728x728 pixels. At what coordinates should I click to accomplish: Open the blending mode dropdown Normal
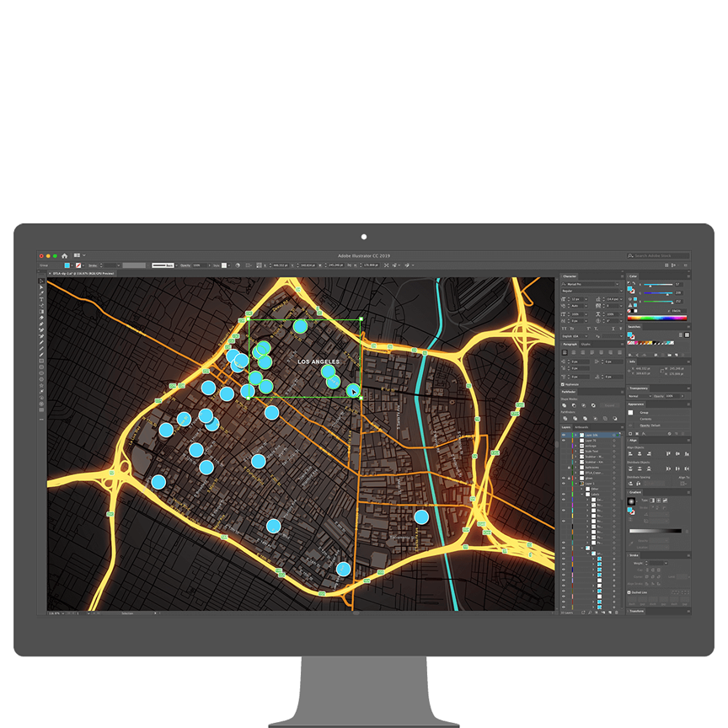640,396
